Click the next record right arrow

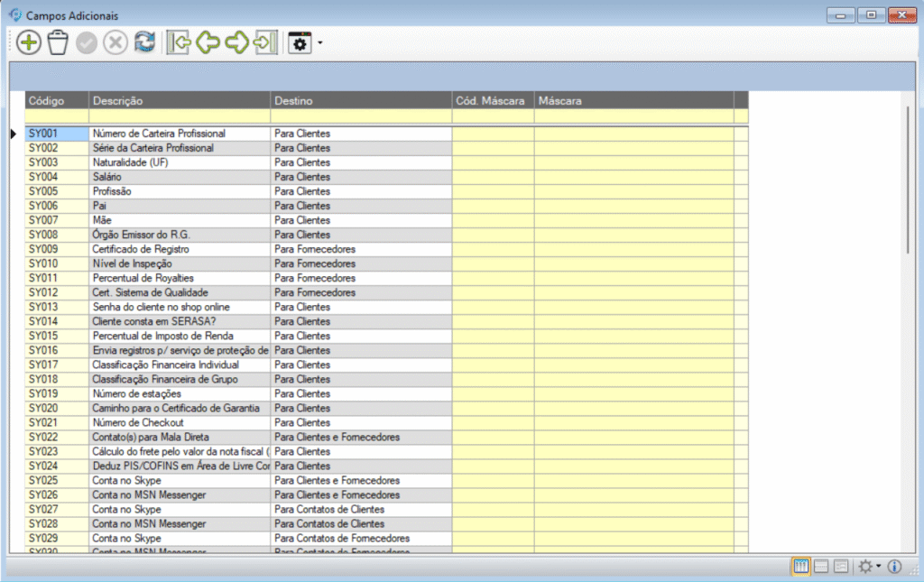237,42
